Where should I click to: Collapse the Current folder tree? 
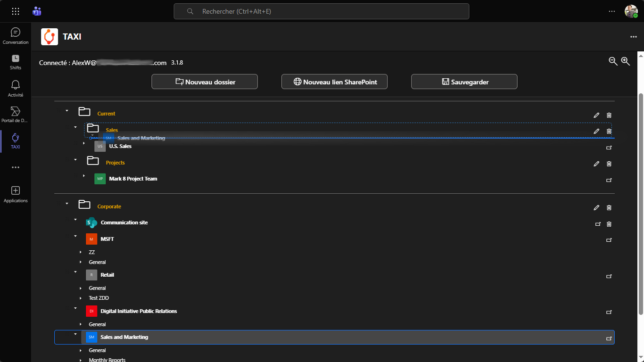pos(67,111)
